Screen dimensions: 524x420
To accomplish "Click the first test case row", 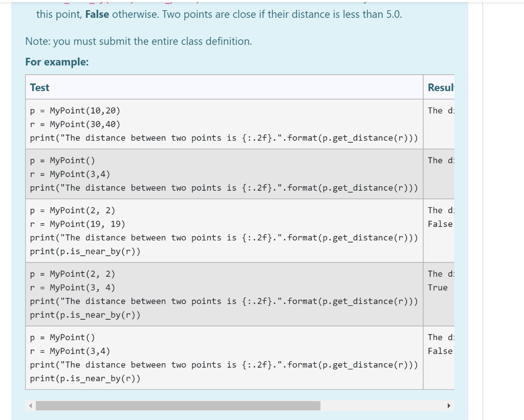I will (224, 124).
